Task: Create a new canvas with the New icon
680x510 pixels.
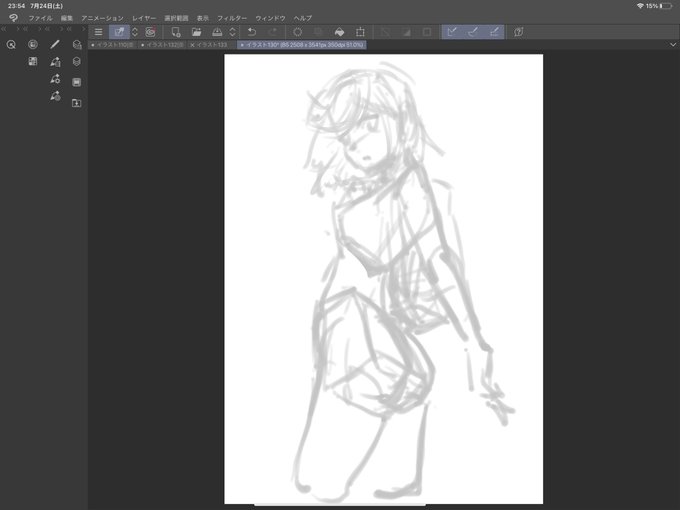Action: tap(176, 32)
